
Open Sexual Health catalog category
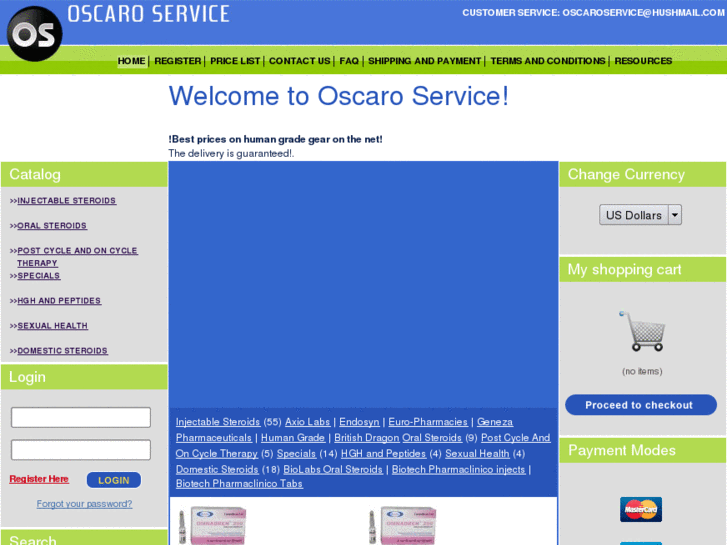(52, 326)
